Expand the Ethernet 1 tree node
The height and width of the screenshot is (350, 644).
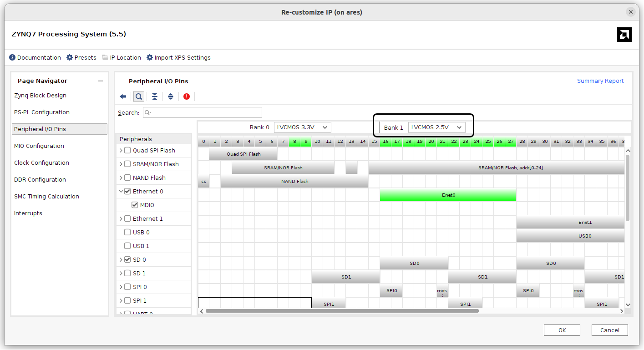(x=121, y=218)
